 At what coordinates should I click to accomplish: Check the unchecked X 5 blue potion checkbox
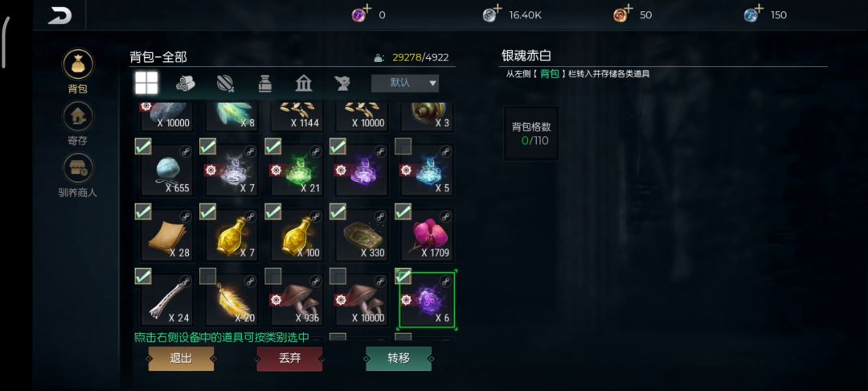click(403, 146)
